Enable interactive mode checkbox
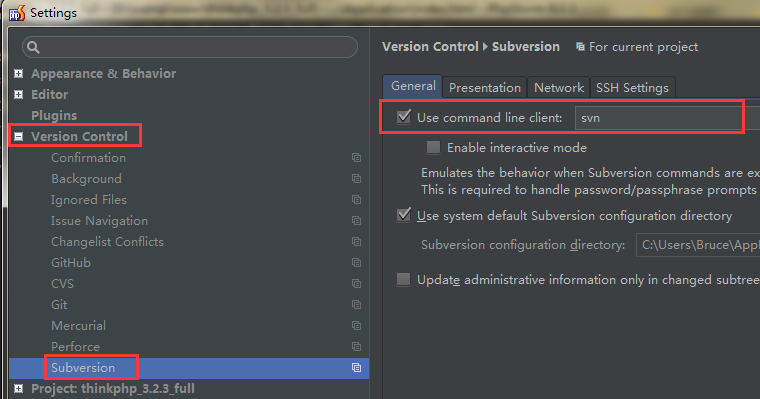This screenshot has height=399, width=760. click(x=433, y=147)
